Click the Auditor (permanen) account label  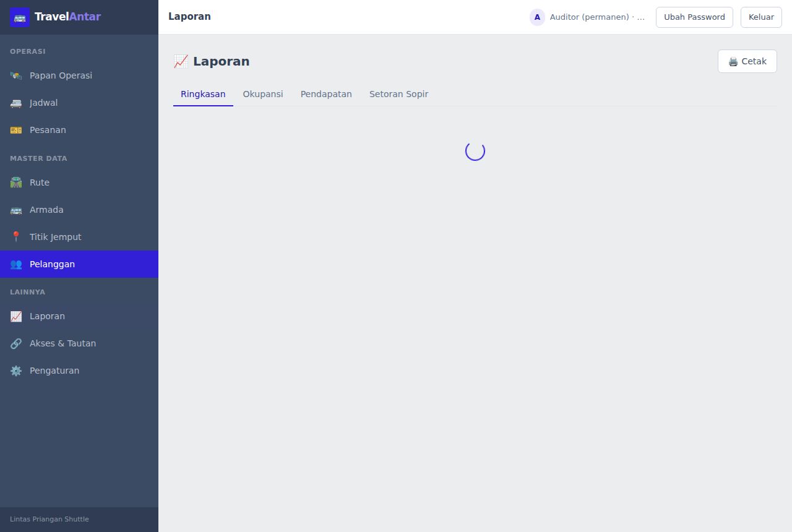(597, 17)
